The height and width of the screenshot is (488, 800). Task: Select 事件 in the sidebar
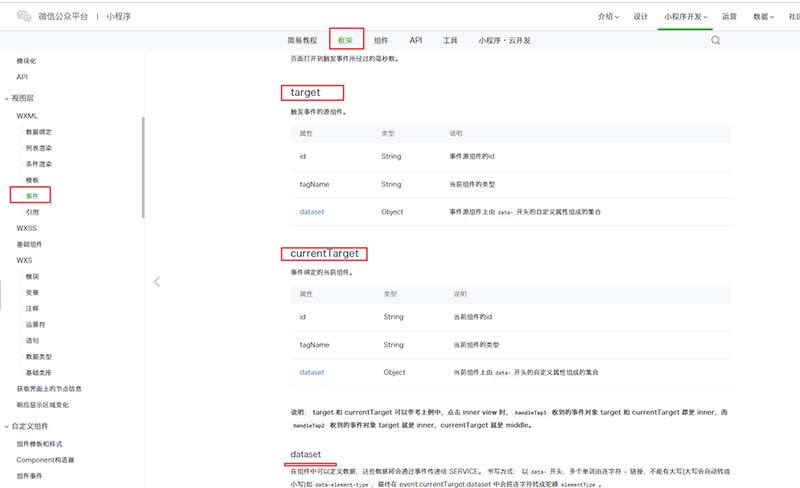tap(32, 196)
